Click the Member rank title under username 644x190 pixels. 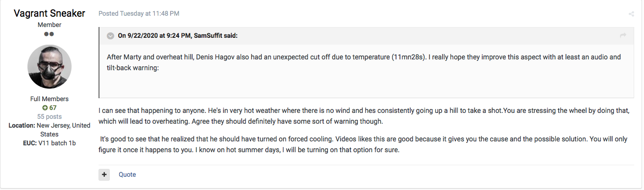(50, 25)
